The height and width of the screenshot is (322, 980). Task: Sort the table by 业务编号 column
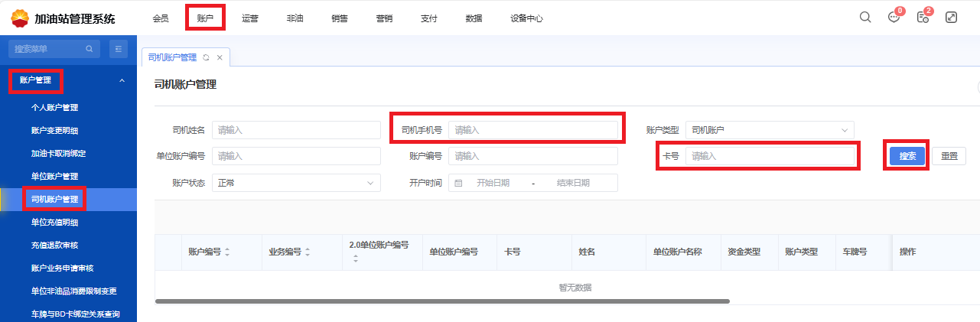[x=308, y=252]
